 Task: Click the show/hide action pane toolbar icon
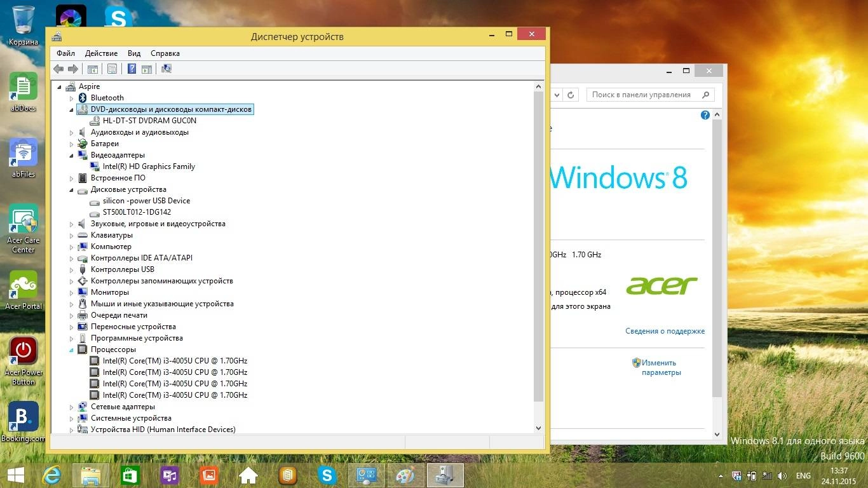pyautogui.click(x=146, y=69)
